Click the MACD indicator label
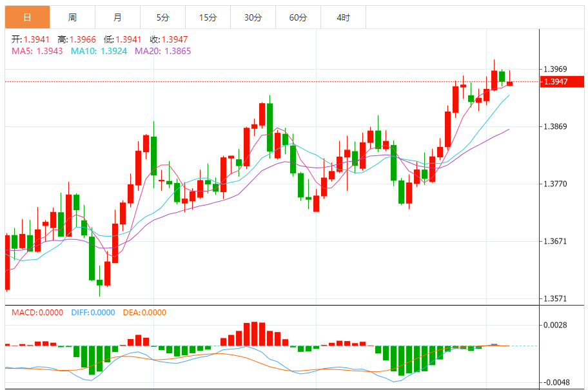The image size is (588, 390). (37, 313)
